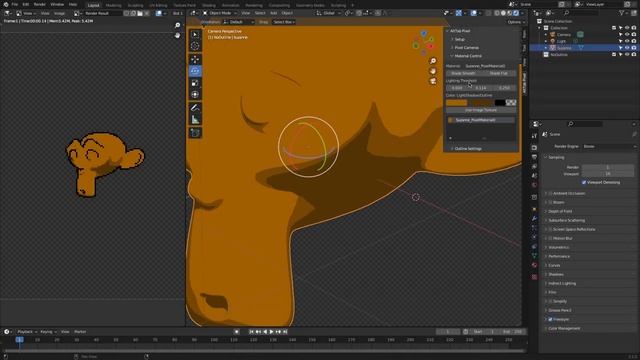640x360 pixels.
Task: Select the Scale tool in viewport toolbar
Action: [195, 83]
